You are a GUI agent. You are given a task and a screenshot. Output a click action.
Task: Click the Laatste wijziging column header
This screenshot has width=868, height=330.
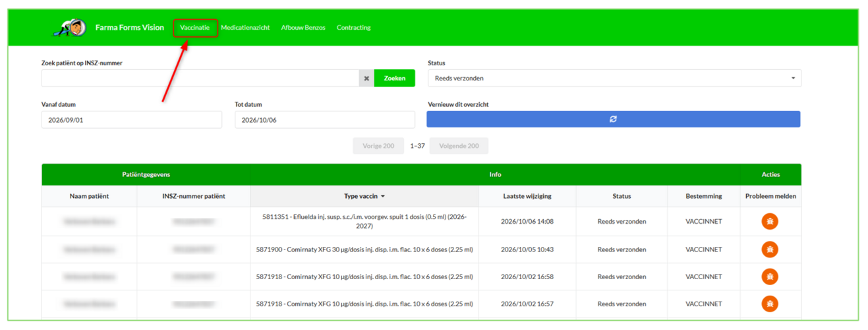527,196
